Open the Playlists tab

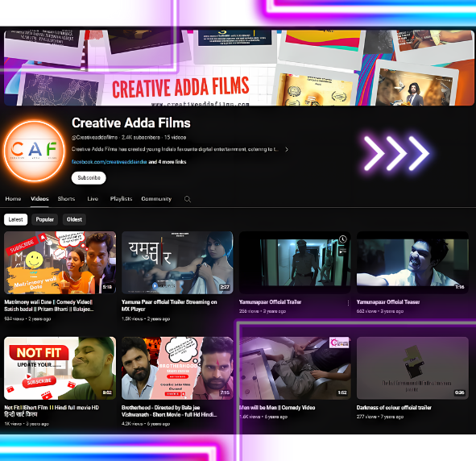tap(121, 198)
